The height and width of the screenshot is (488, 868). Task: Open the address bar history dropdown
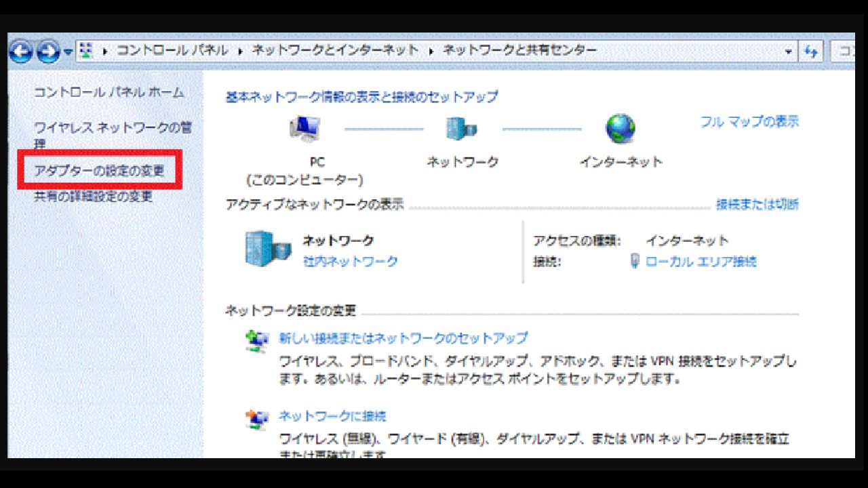click(788, 52)
